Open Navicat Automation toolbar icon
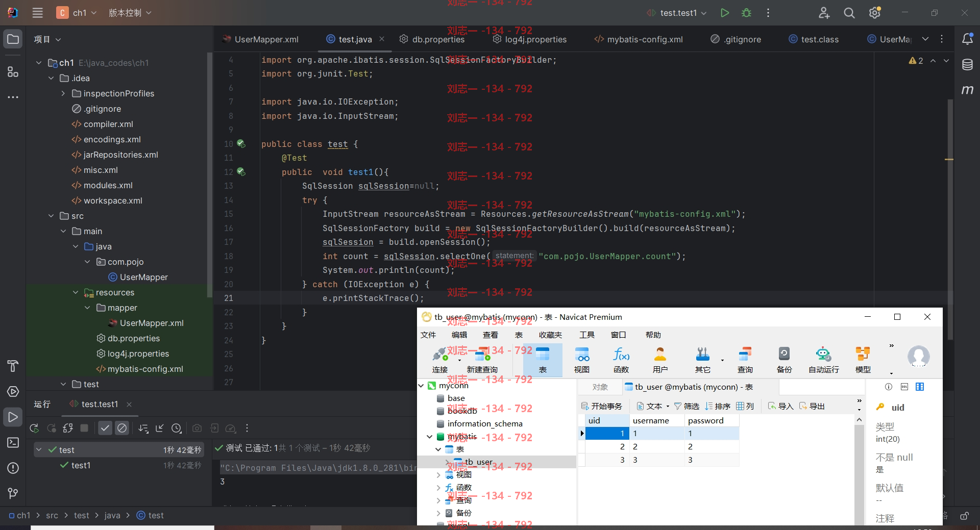 [x=823, y=360]
